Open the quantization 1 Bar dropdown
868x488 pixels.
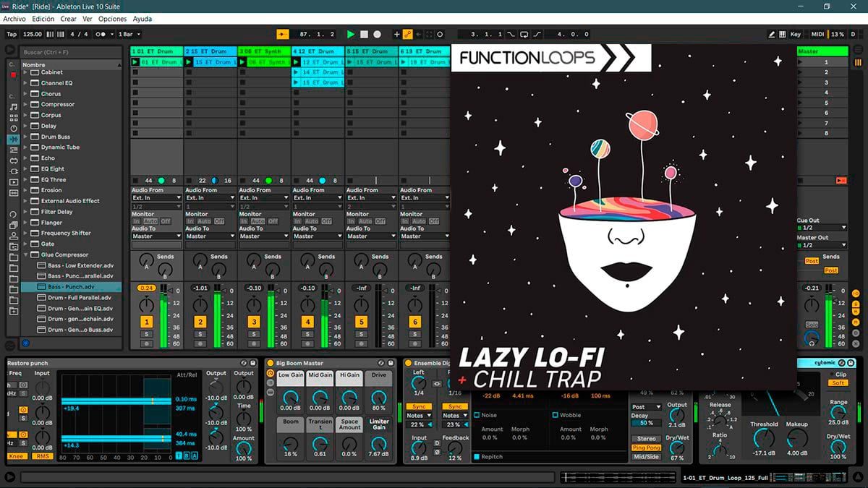click(129, 34)
